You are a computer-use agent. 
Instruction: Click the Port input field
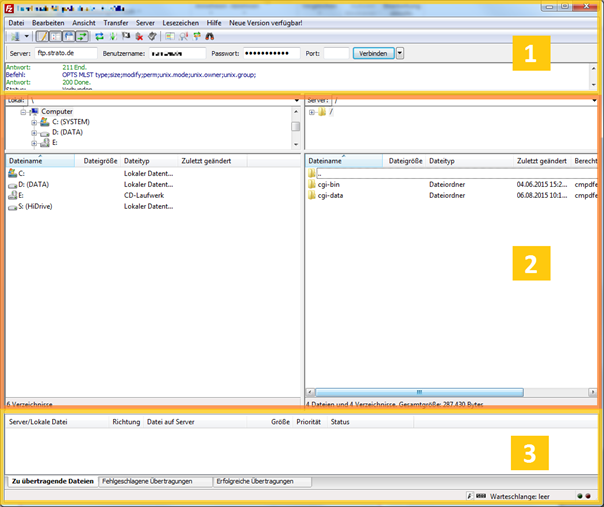coord(337,53)
